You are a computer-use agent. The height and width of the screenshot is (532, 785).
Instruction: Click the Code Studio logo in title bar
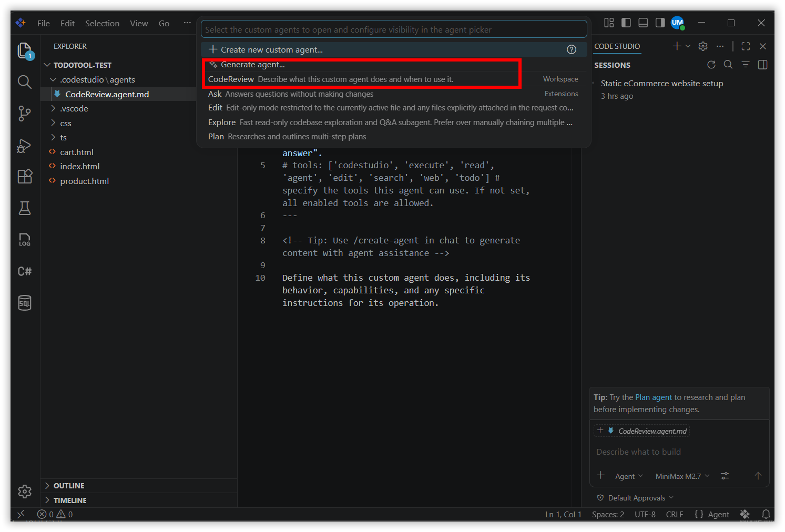[x=21, y=23]
